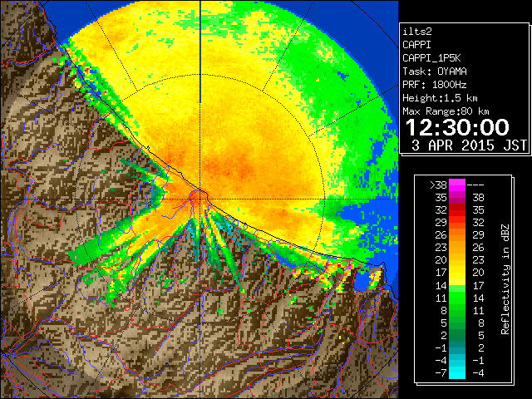Click the magenta high-reflectivity cell on the coast
The height and width of the screenshot is (399, 532).
click(x=348, y=268)
